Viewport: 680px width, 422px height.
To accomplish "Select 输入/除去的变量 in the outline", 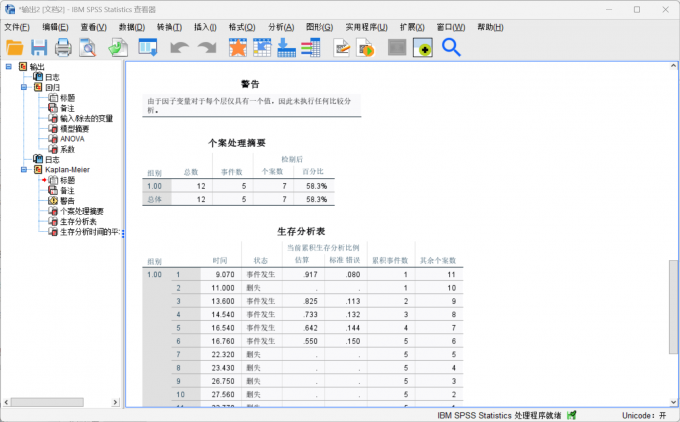I will pyautogui.click(x=86, y=118).
